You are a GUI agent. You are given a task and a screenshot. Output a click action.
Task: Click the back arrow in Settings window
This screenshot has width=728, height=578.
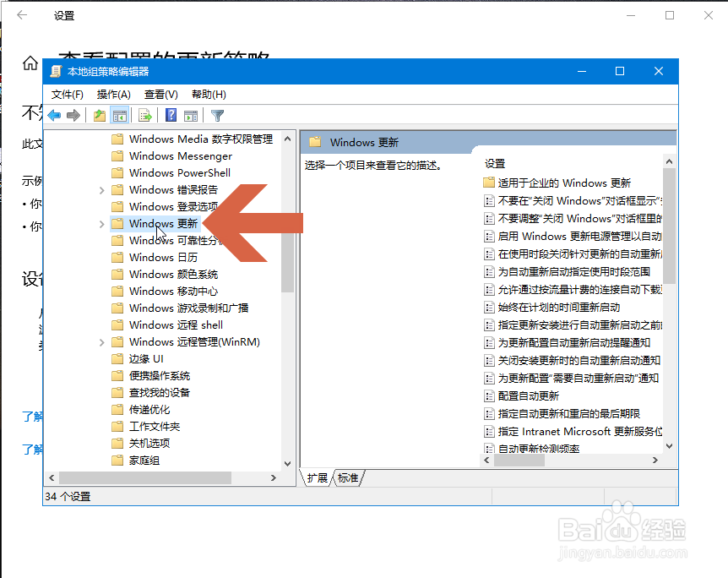coord(22,15)
